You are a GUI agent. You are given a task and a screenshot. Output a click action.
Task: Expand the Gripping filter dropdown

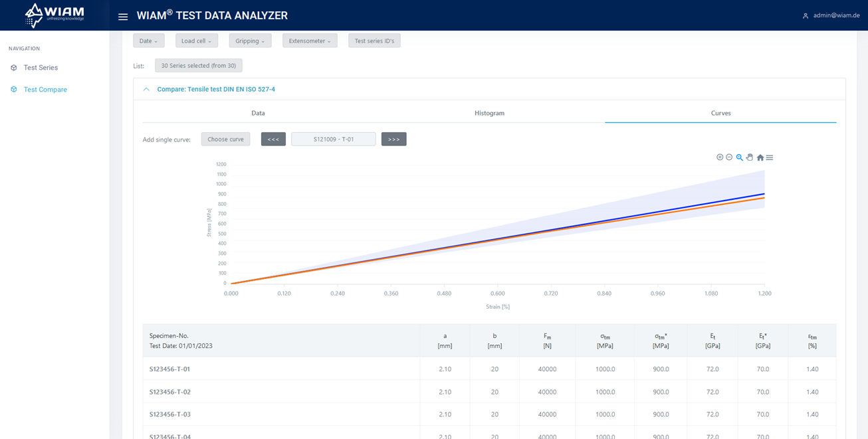click(250, 41)
